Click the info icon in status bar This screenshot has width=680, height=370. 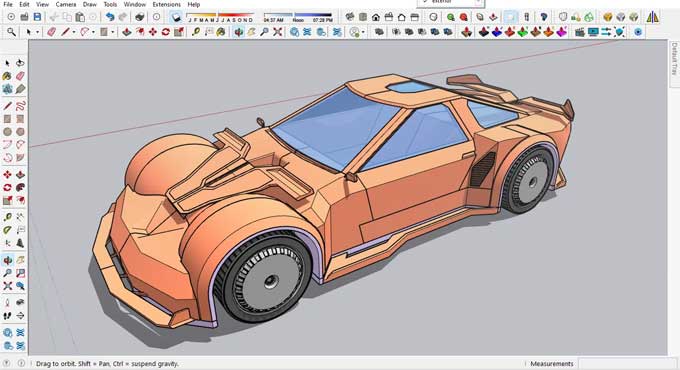[x=21, y=363]
